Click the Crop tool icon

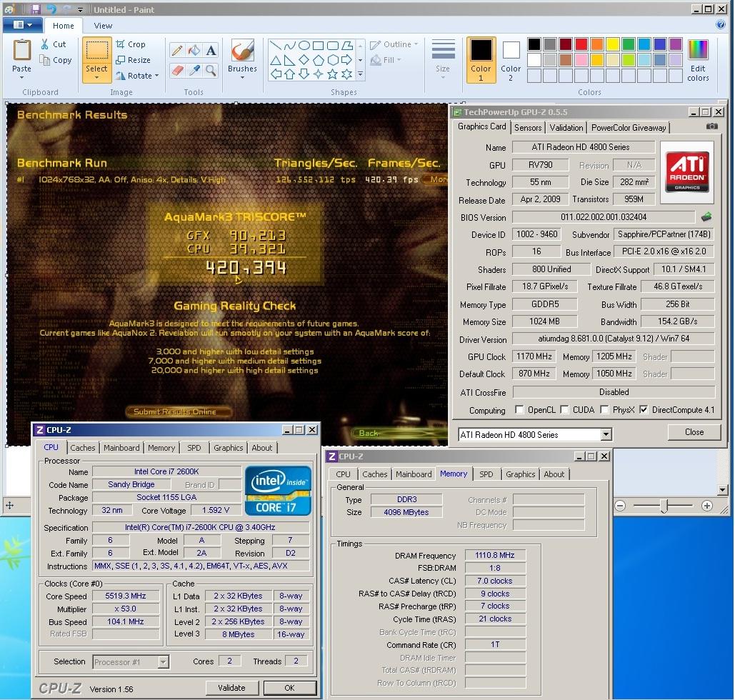click(x=121, y=44)
